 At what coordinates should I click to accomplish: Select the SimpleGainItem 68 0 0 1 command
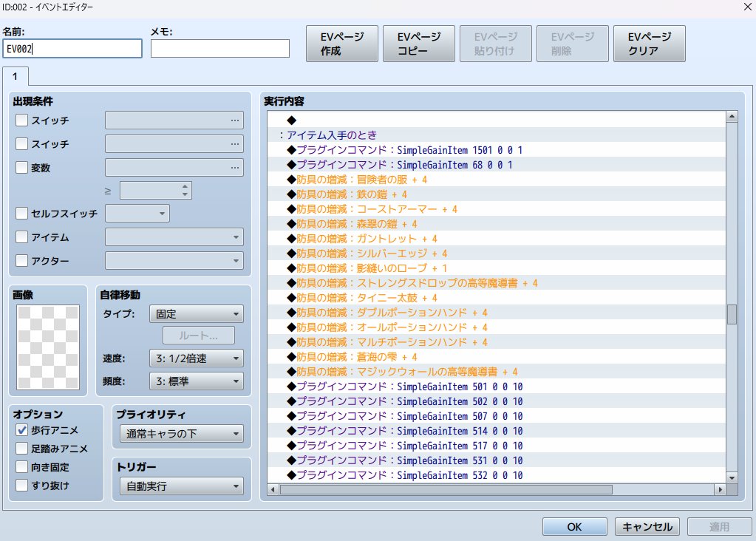click(496, 165)
